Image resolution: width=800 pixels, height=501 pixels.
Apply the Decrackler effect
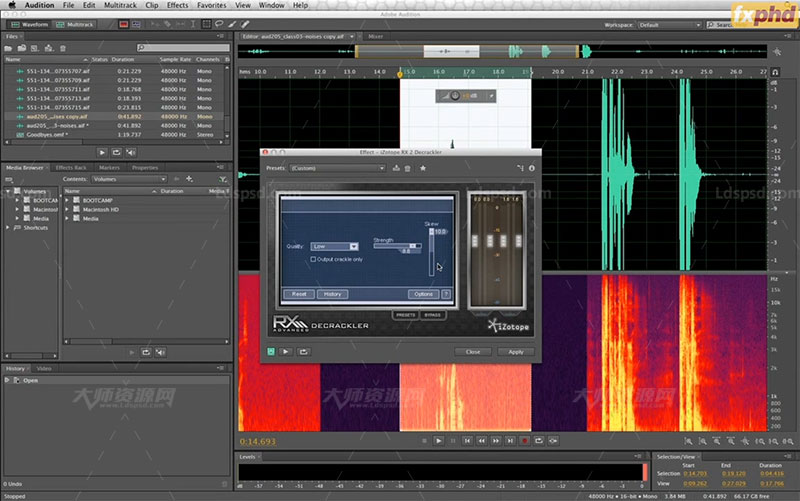click(516, 352)
